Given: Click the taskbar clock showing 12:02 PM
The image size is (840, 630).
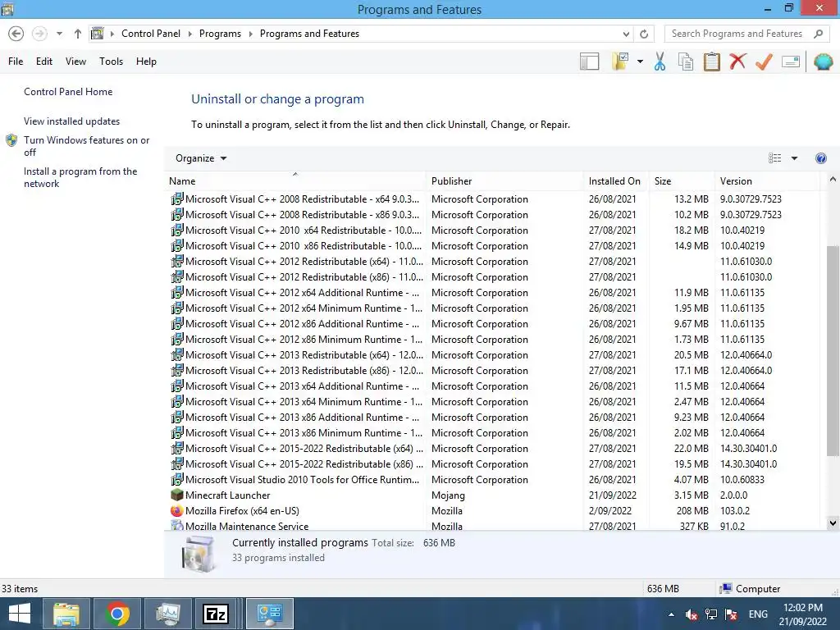Looking at the screenshot, I should click(x=802, y=614).
